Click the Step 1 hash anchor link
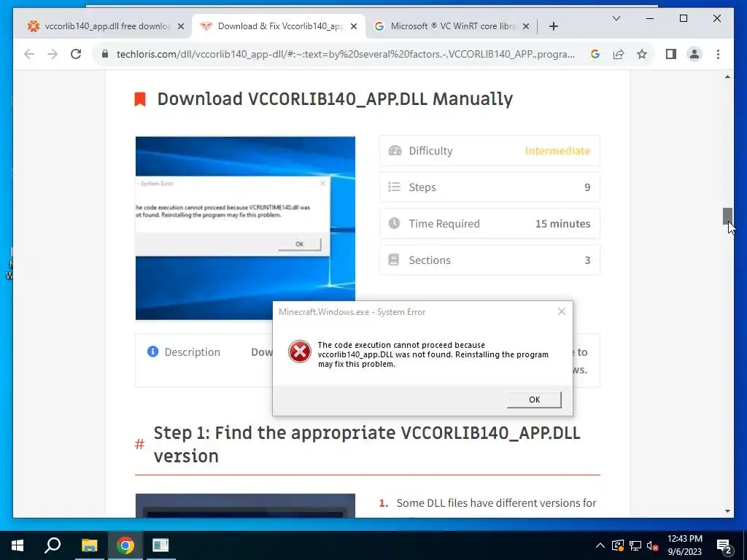The width and height of the screenshot is (747, 560). pos(139,444)
